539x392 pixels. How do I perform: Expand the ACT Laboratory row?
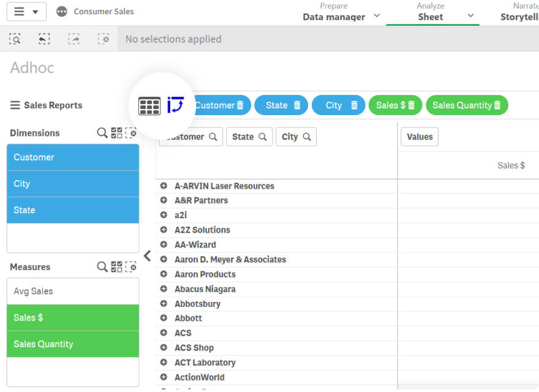(164, 363)
